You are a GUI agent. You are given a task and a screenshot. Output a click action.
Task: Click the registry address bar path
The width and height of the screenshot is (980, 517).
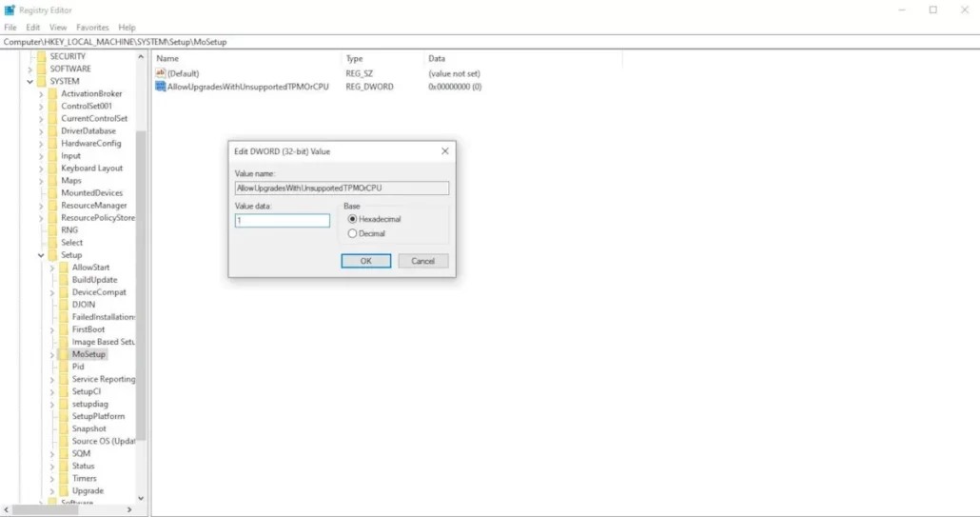point(115,42)
